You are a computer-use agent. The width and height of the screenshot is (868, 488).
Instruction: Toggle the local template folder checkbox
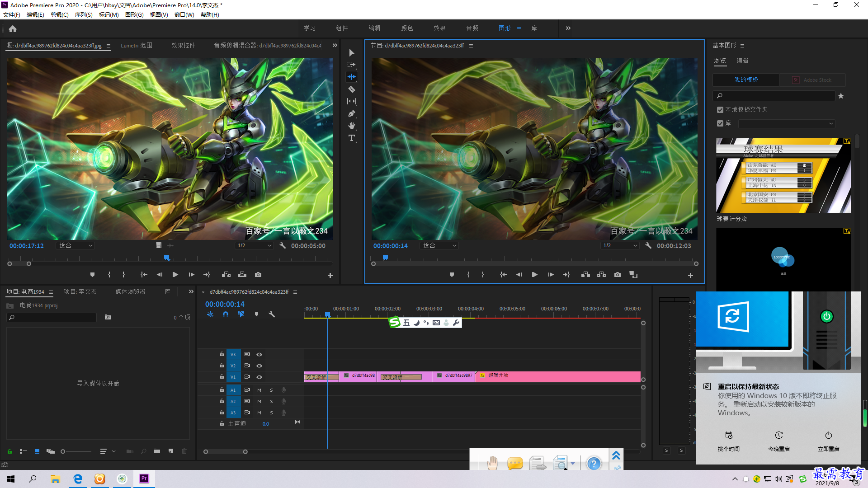tap(720, 110)
